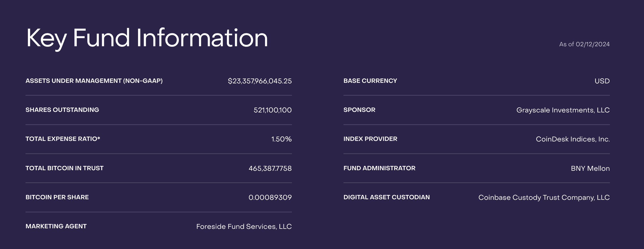Select the 0.00089309 per share value
The height and width of the screenshot is (249, 644).
pos(270,197)
